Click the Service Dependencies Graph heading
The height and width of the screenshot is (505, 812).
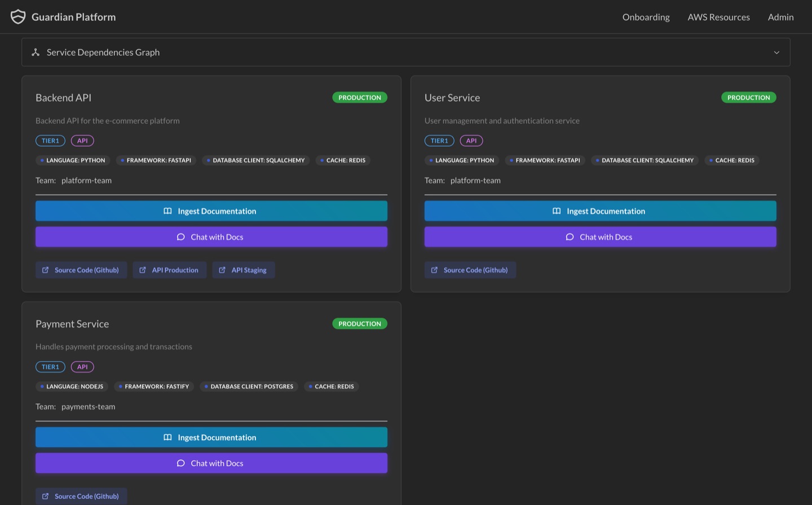[103, 52]
